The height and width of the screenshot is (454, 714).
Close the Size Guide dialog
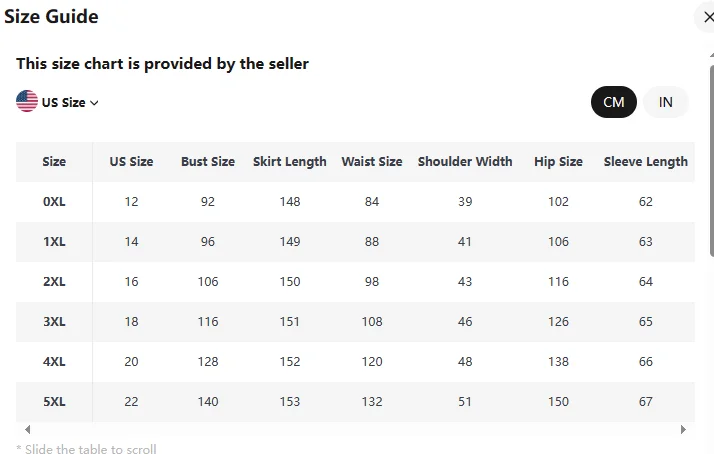[707, 17]
